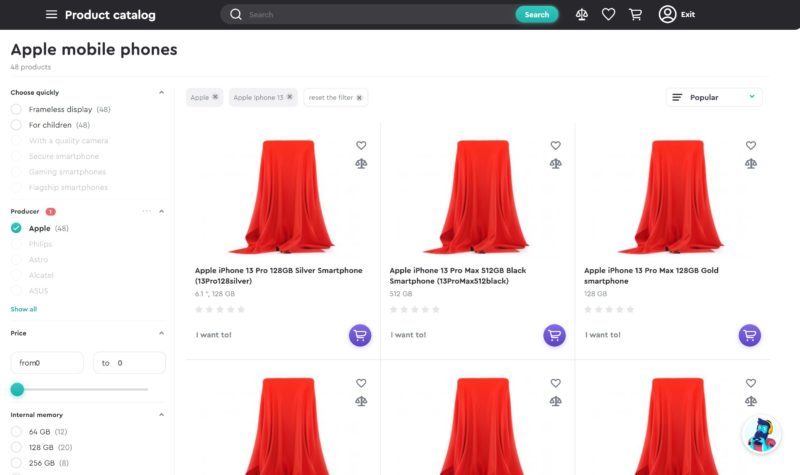Favorite the second-row product under the Silver iPhone
The image size is (800, 475).
pyautogui.click(x=361, y=383)
